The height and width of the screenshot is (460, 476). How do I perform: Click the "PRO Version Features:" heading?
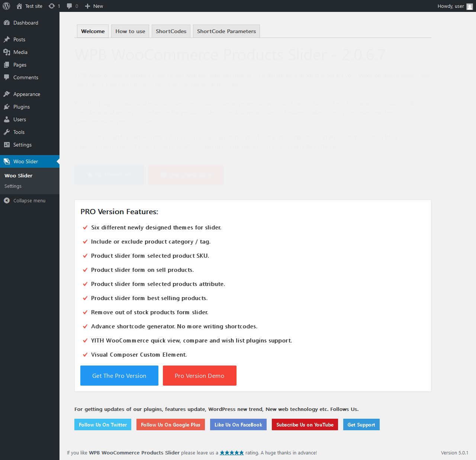tap(119, 212)
